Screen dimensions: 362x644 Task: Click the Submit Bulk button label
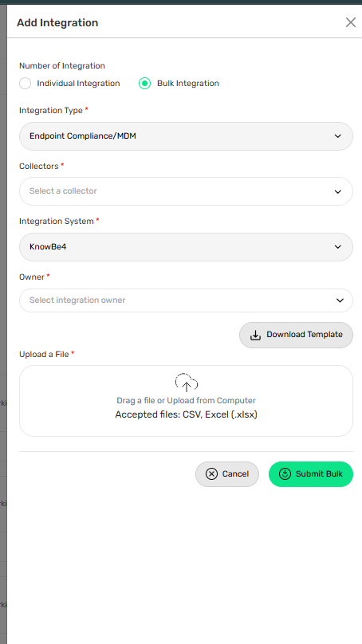pos(319,474)
